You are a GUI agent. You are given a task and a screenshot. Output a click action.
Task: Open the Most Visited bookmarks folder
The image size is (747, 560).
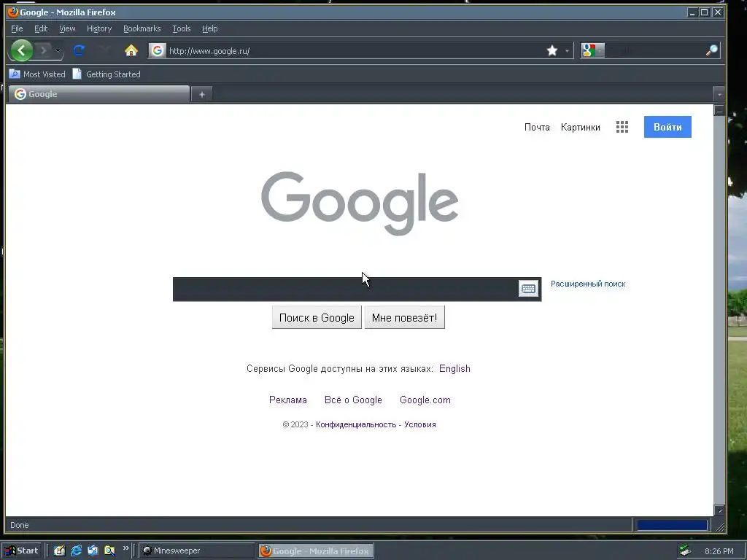[37, 74]
